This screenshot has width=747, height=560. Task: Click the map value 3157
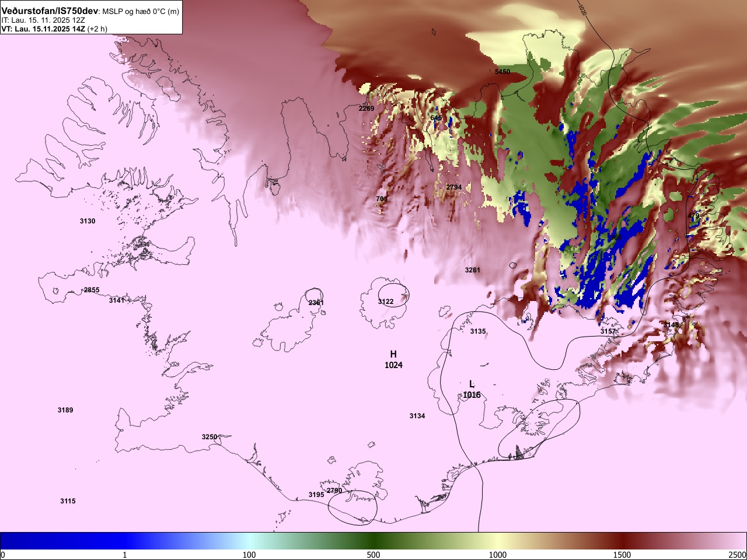click(x=608, y=331)
